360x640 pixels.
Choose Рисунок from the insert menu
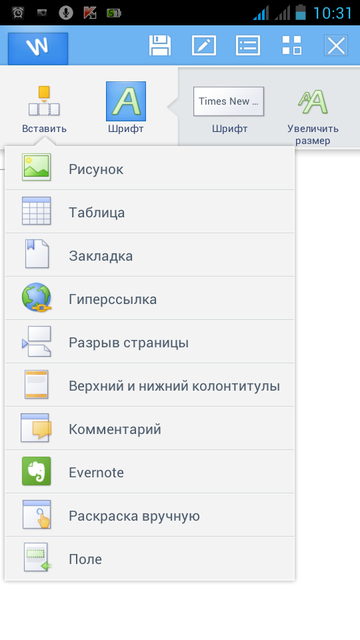(x=150, y=168)
